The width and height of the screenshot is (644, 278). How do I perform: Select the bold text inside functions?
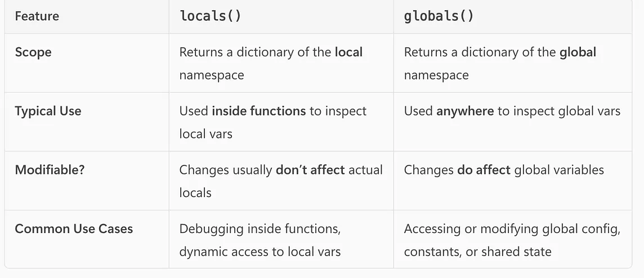pos(259,111)
